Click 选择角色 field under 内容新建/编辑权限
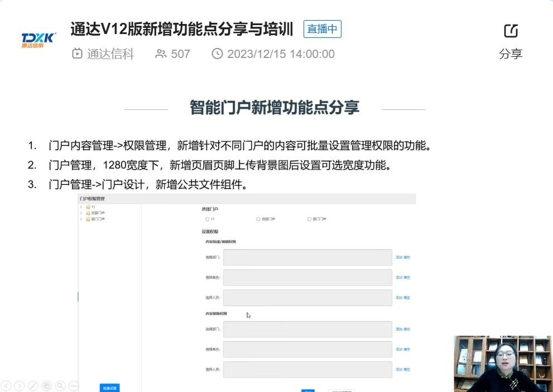553x392 pixels. click(307, 278)
